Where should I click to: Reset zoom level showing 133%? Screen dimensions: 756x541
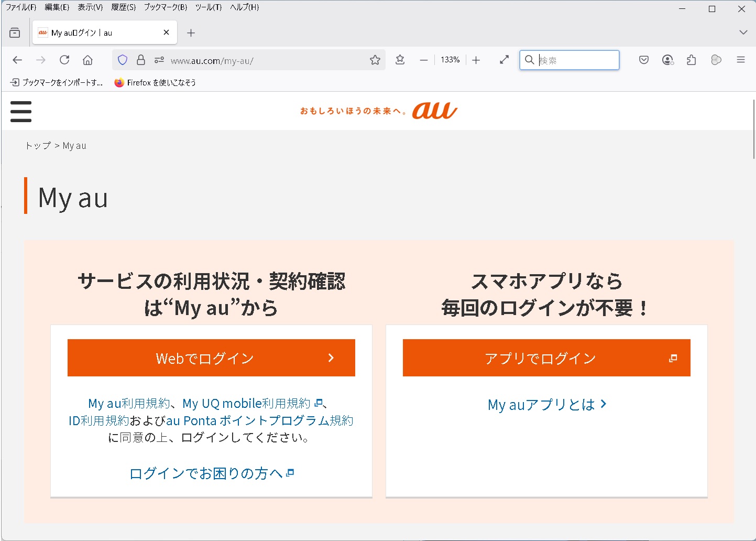(x=450, y=60)
